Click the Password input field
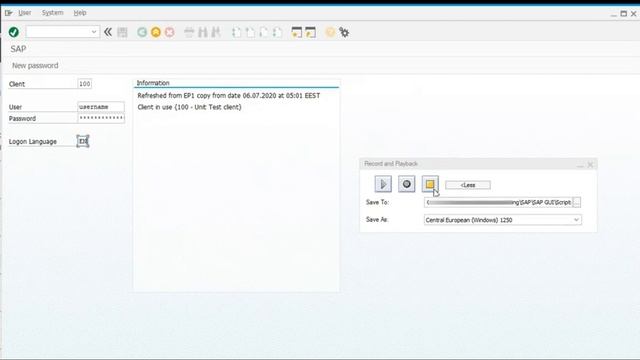This screenshot has height=360, width=640. click(x=101, y=118)
